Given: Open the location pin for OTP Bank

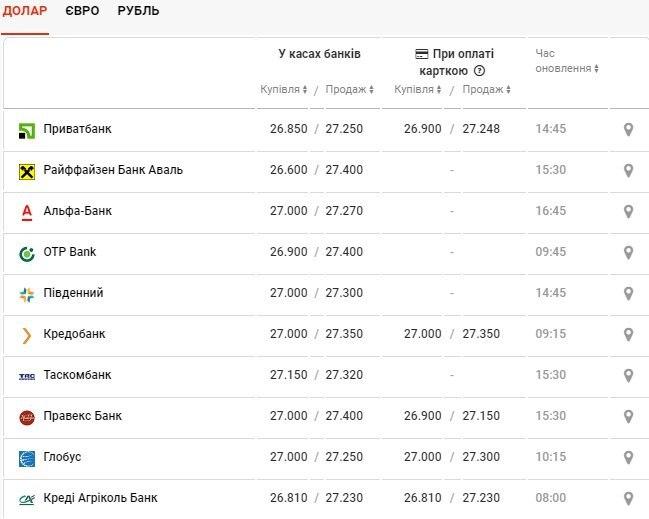Looking at the screenshot, I should pos(628,252).
